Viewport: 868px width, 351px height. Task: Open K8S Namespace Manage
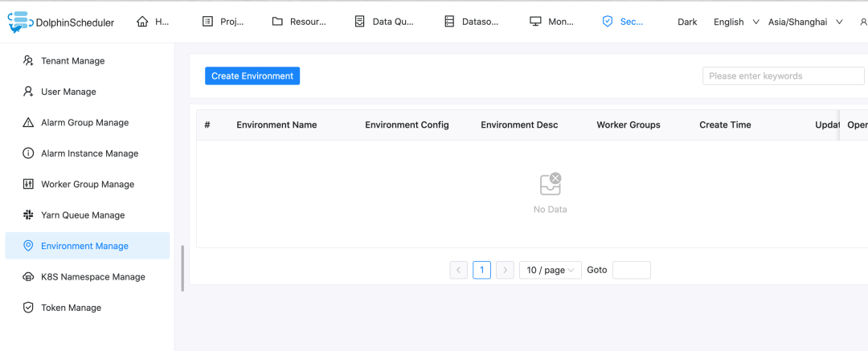click(88, 277)
